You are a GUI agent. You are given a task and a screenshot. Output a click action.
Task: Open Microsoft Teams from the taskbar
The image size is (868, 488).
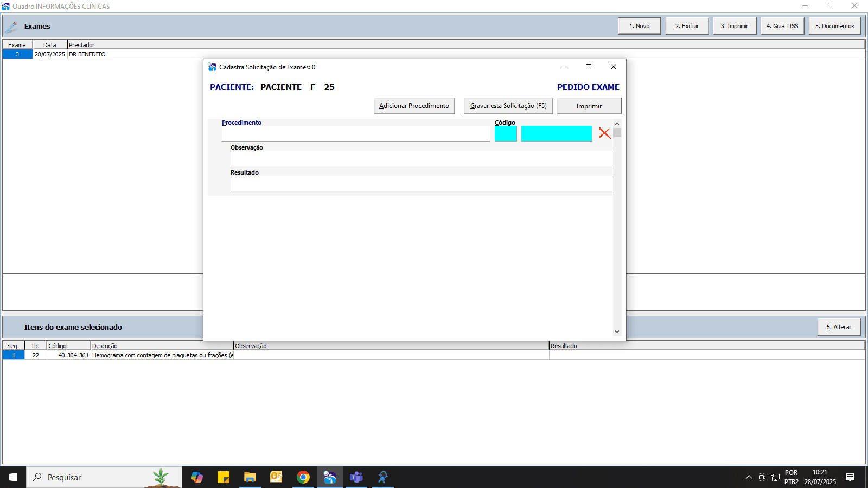point(356,477)
